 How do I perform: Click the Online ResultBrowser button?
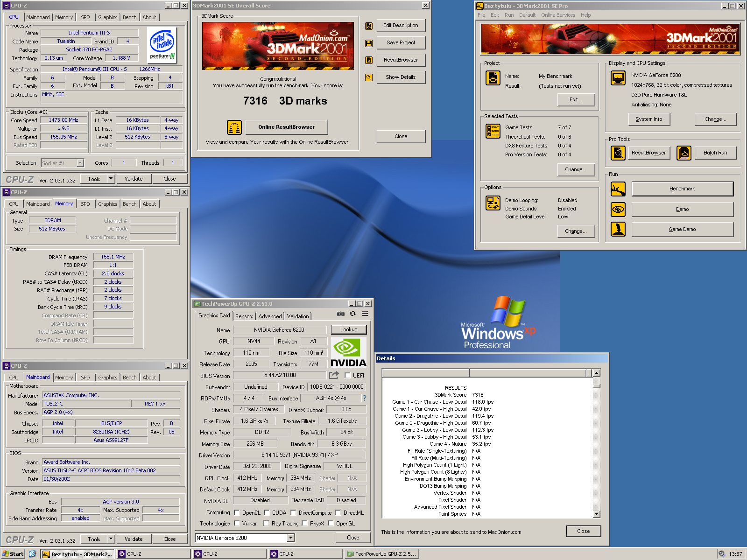pos(286,127)
